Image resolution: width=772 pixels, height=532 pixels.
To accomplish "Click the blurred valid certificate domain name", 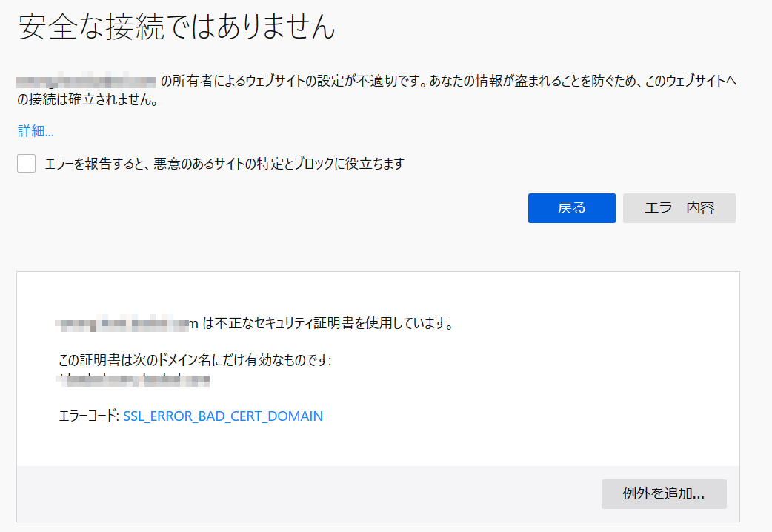I will point(133,380).
